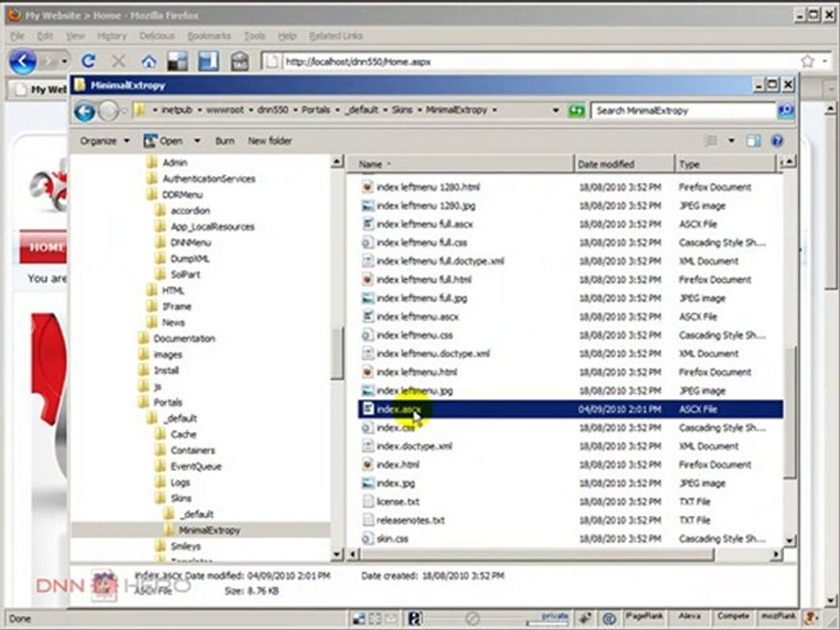Screen dimensions: 840x630
Task: Expand breadcrumb arrow after dnn550
Action: click(x=295, y=110)
